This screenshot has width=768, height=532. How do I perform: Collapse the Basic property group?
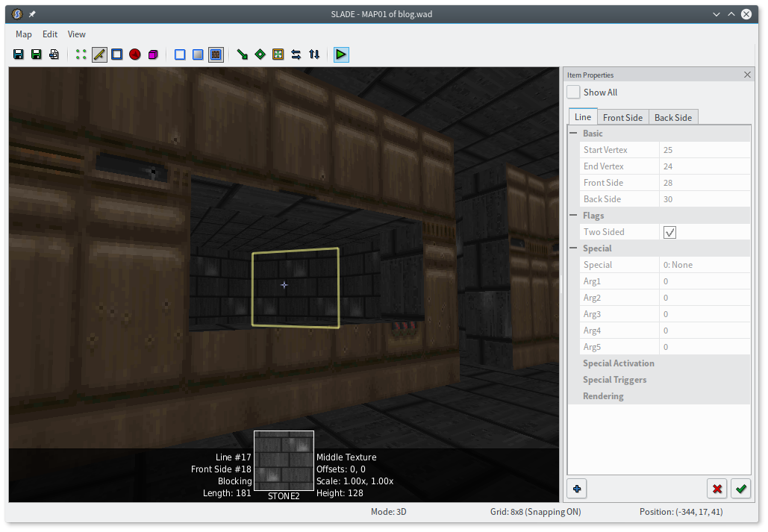(573, 134)
